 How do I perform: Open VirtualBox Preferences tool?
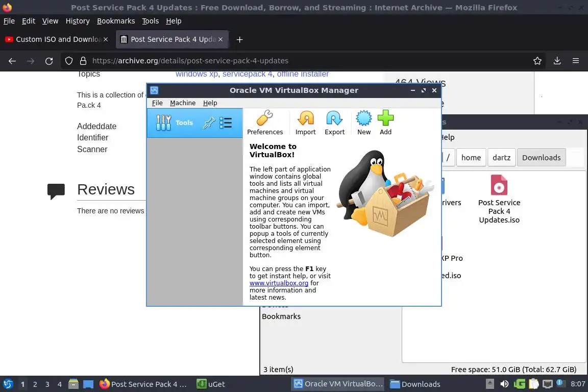(265, 122)
